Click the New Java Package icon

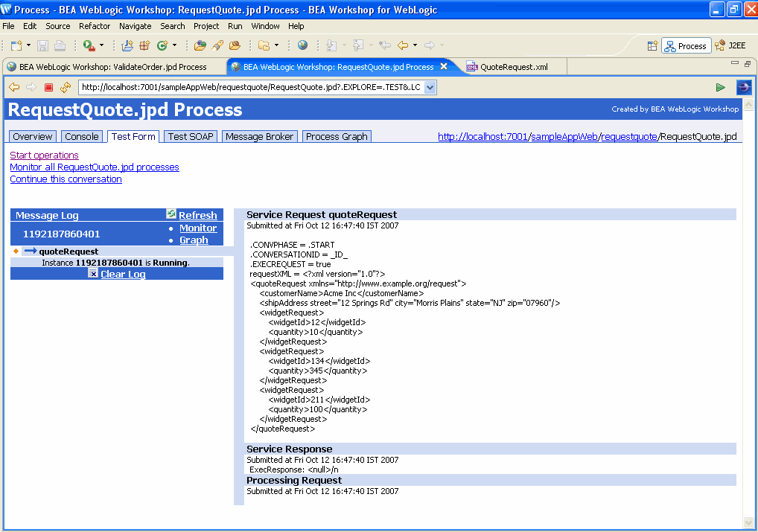(144, 45)
